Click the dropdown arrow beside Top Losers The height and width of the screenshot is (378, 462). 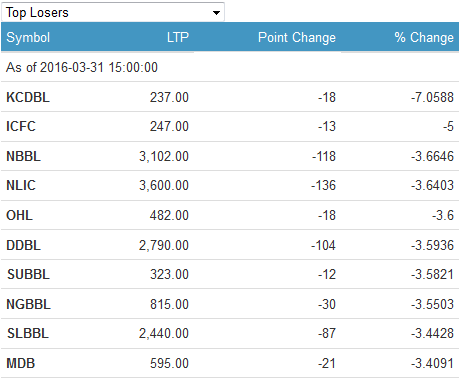tap(216, 13)
